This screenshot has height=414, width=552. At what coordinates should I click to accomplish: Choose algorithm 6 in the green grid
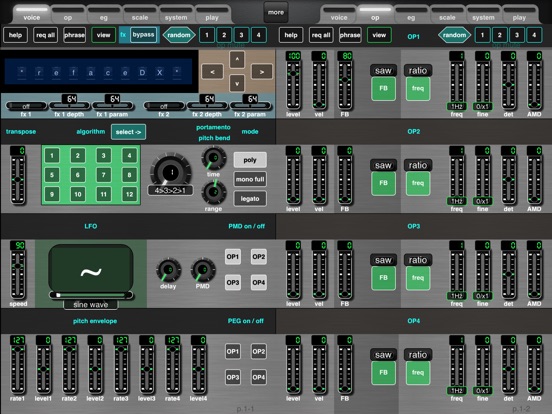[78, 175]
